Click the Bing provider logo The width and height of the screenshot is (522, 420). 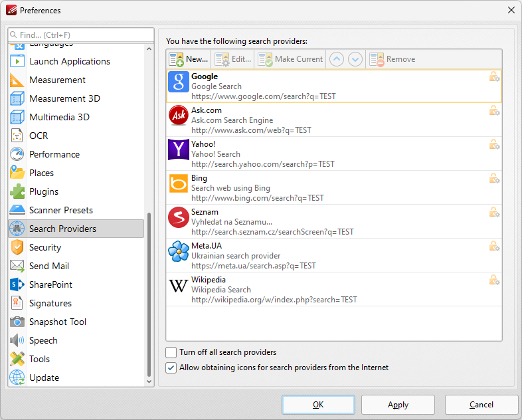[179, 183]
